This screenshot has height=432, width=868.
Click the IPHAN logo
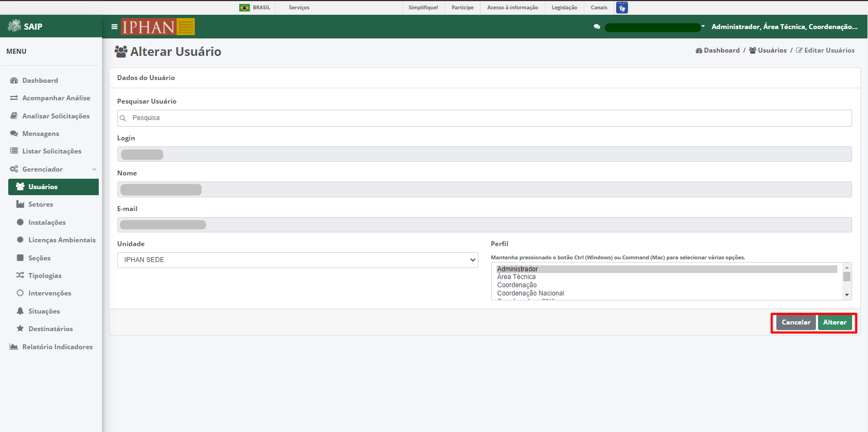click(158, 27)
